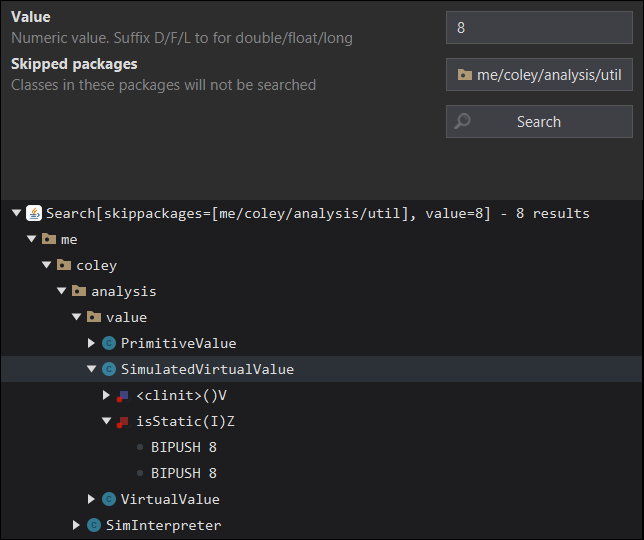Select the VirtualValue row text
The height and width of the screenshot is (540, 644).
tap(170, 499)
